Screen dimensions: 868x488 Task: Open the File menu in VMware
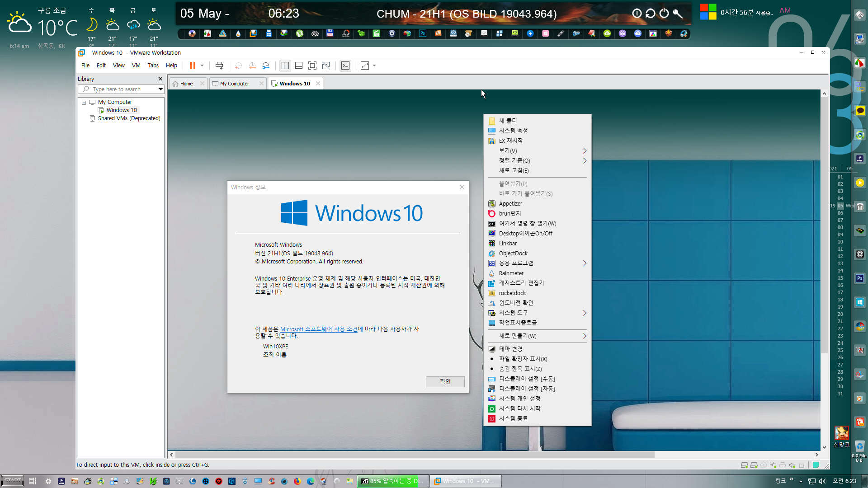point(85,65)
